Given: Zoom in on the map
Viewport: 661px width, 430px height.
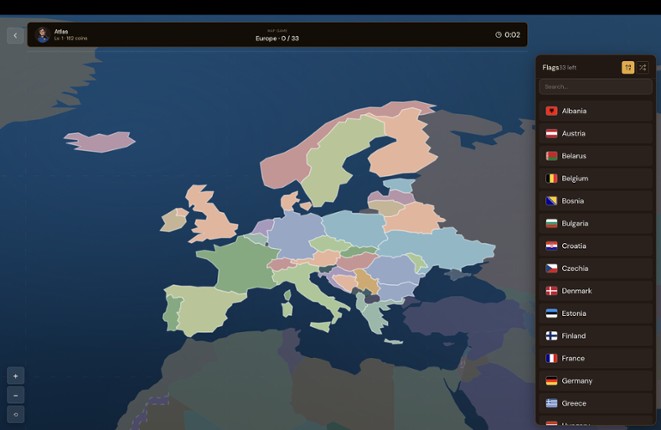Looking at the screenshot, I should pyautogui.click(x=15, y=376).
